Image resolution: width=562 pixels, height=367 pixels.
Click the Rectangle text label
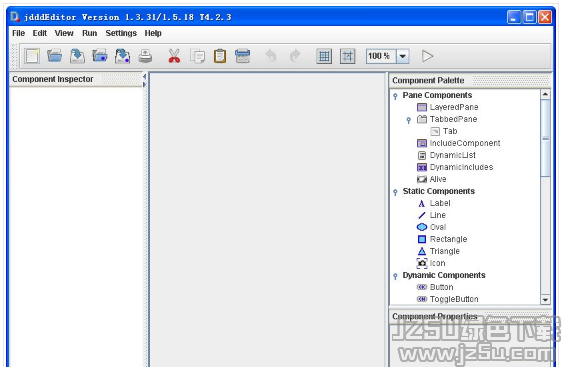(448, 239)
